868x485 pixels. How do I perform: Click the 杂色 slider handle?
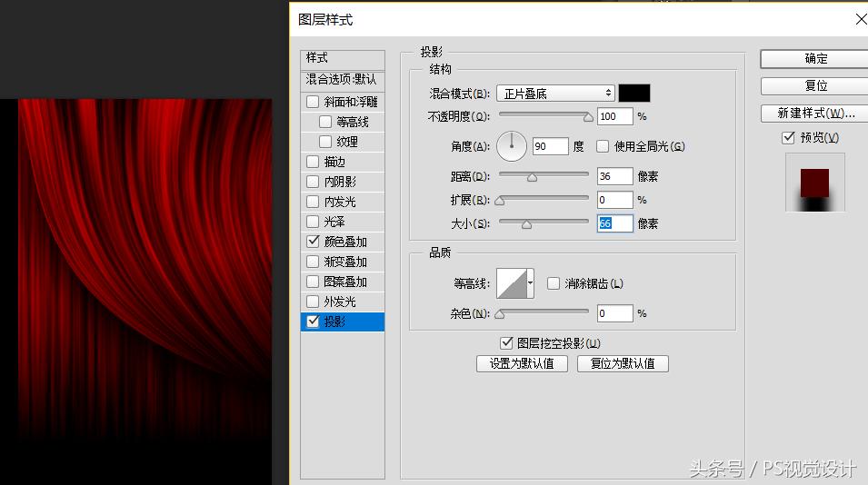coord(500,314)
